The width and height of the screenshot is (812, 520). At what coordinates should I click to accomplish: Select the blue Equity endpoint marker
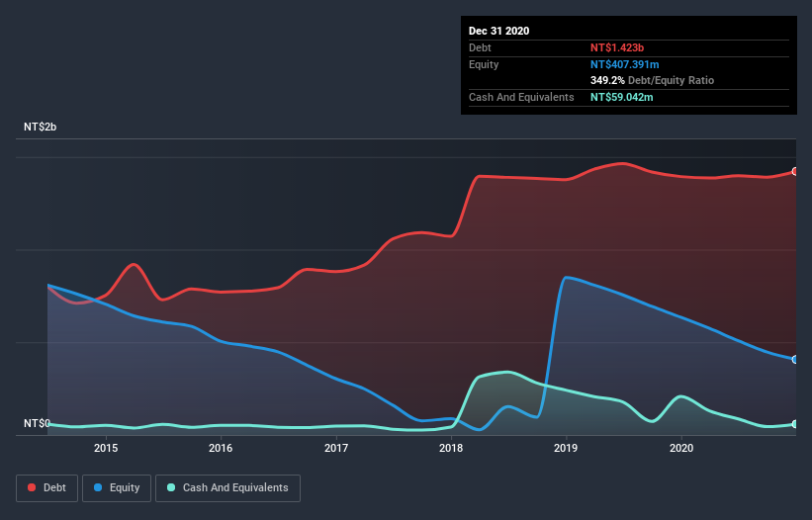[795, 359]
